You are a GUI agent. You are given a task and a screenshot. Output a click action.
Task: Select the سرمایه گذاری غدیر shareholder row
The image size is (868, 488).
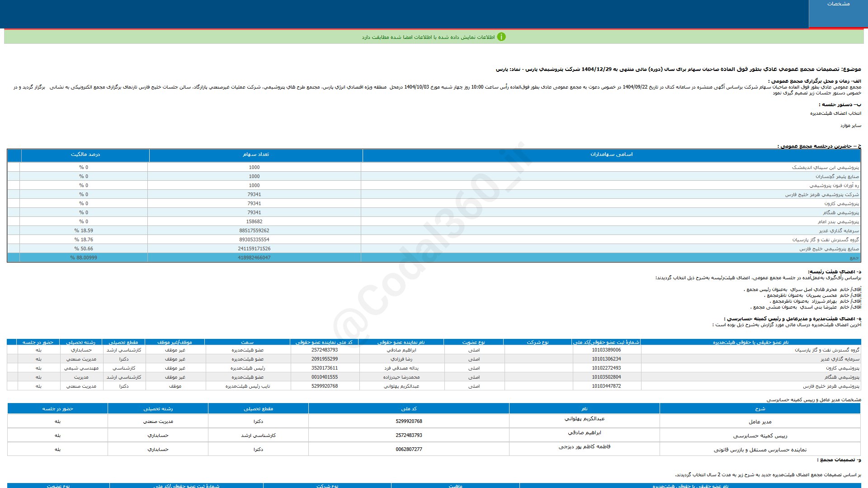[839, 231]
